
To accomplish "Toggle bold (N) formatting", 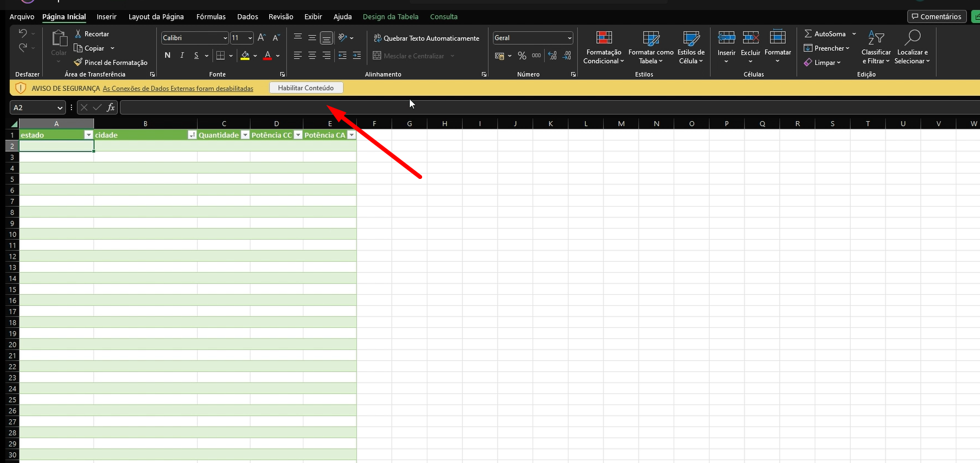I will pos(168,56).
